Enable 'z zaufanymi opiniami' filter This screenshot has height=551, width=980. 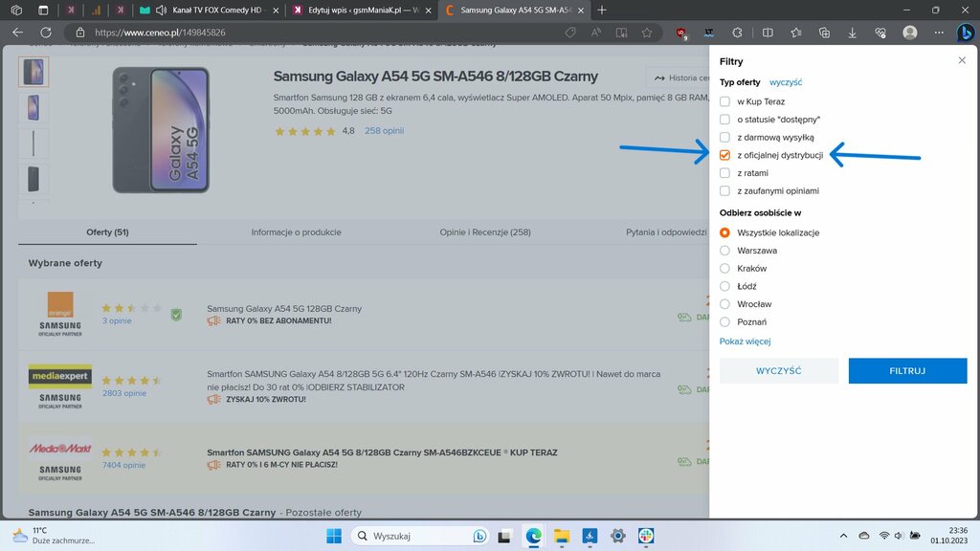[x=724, y=191]
